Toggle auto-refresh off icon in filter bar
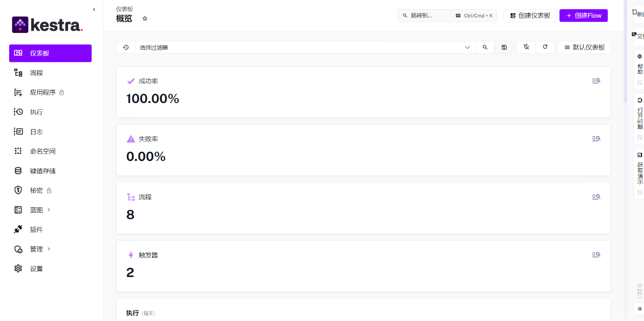The image size is (644, 321). click(526, 47)
